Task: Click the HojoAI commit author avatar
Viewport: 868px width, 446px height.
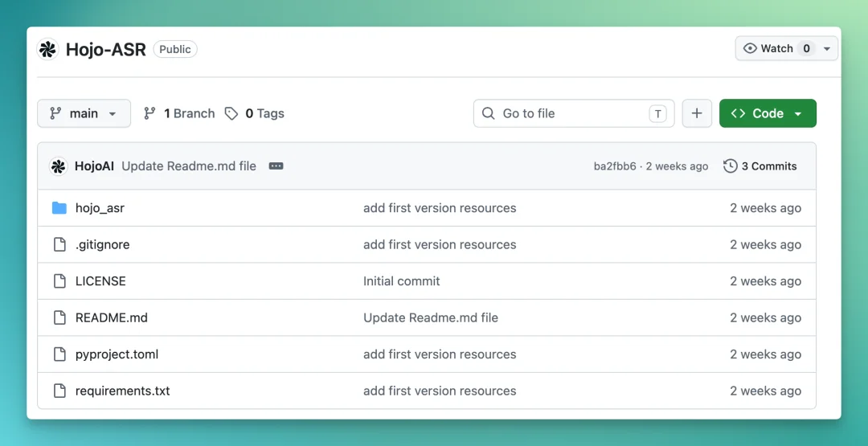Action: click(58, 166)
